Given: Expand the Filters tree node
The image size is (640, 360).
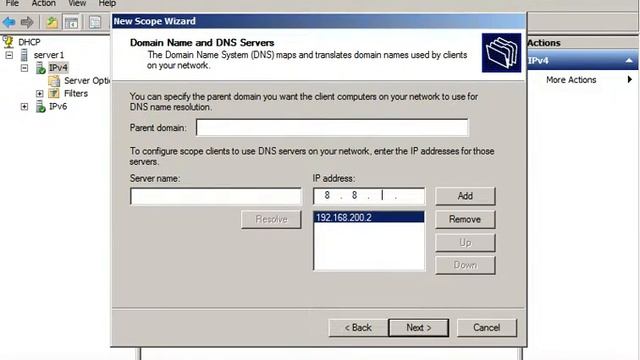Looking at the screenshot, I should [40, 93].
